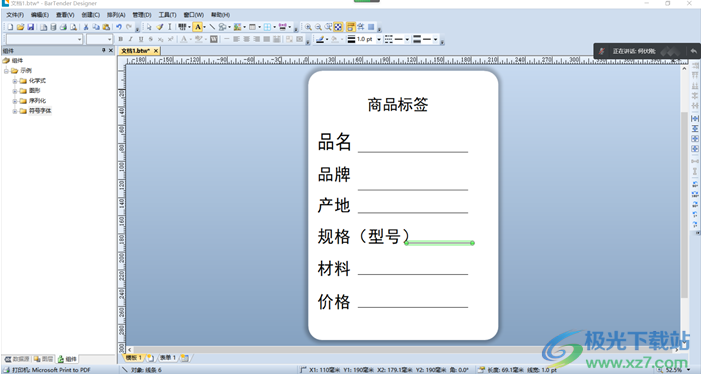Open the 工具(T) menu
The width and height of the screenshot is (701, 379).
(167, 15)
